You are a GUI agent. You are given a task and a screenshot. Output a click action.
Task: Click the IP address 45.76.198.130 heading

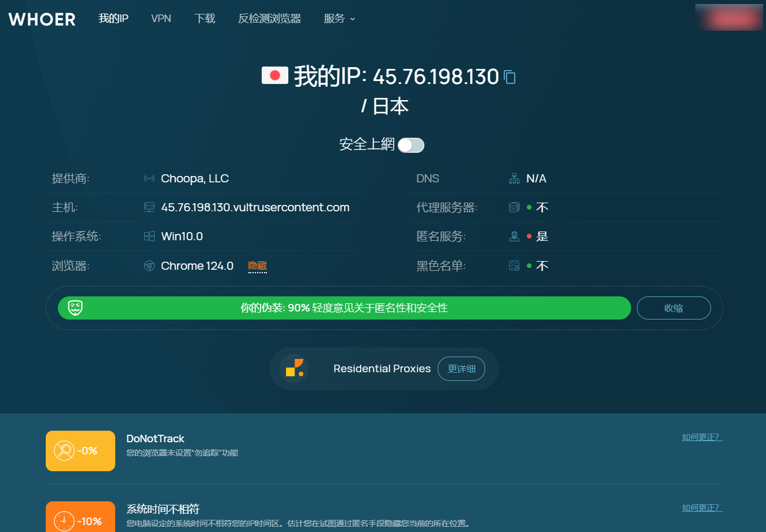click(436, 77)
